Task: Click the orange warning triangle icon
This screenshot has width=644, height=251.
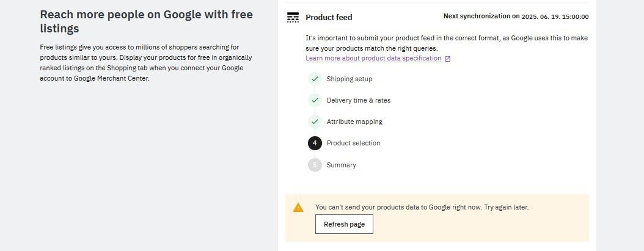Action: tap(298, 208)
